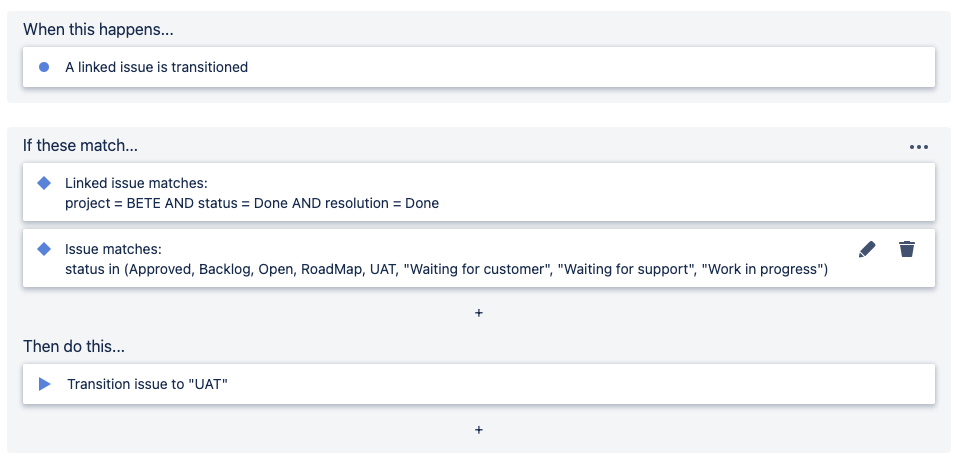Click the blue circle trigger icon
Screen dimensions: 963x464
pos(44,67)
